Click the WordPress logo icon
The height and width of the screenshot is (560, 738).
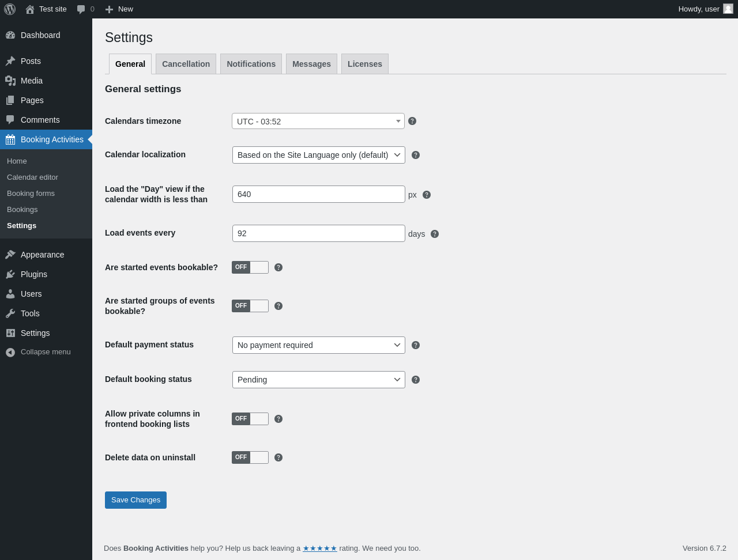coord(10,9)
